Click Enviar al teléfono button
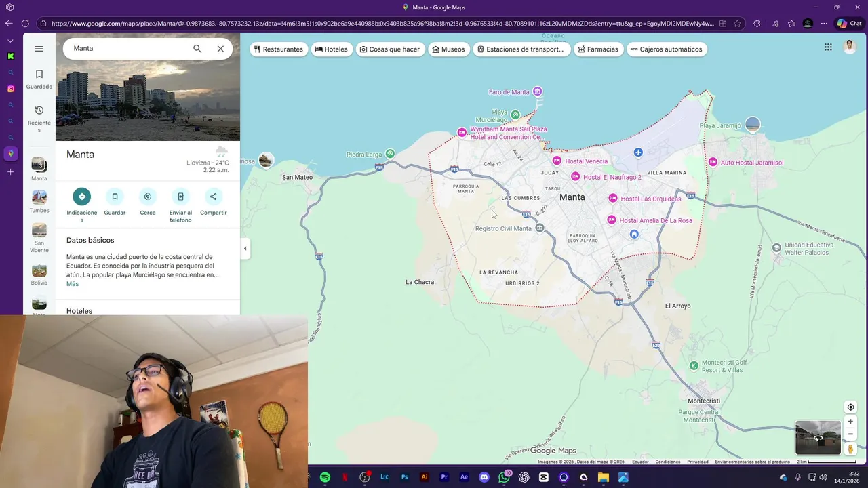The width and height of the screenshot is (868, 488). click(180, 205)
